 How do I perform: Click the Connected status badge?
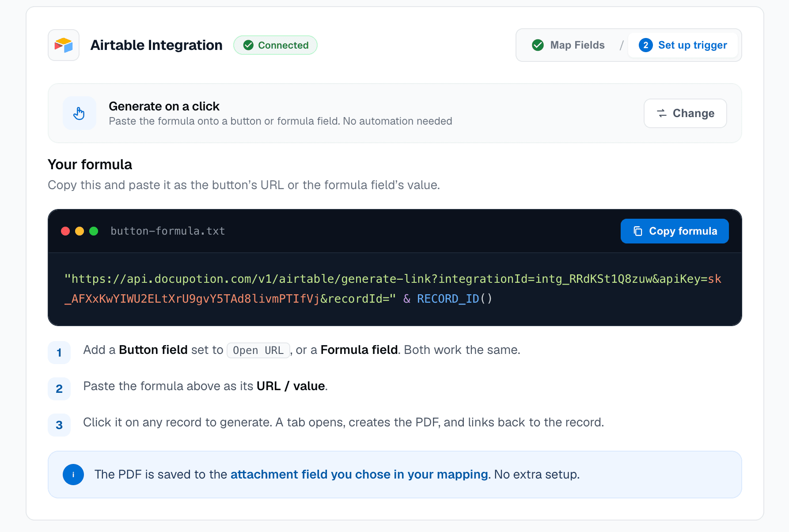click(x=275, y=45)
